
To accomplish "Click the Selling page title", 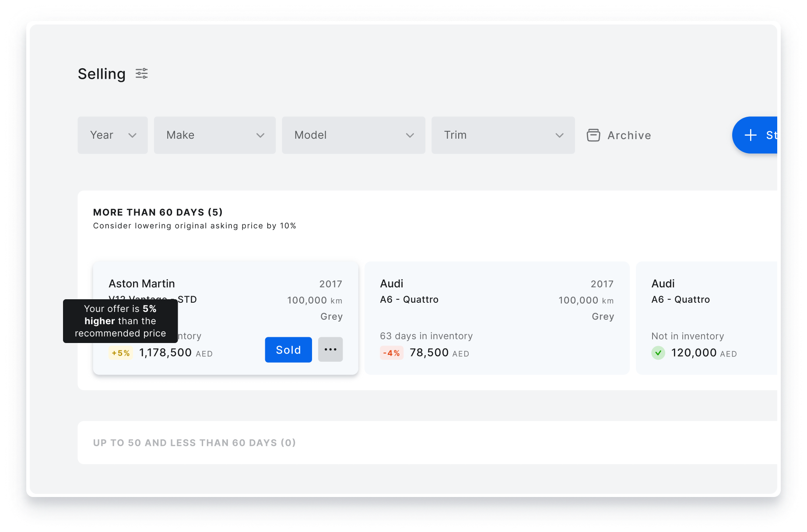I will tap(102, 74).
